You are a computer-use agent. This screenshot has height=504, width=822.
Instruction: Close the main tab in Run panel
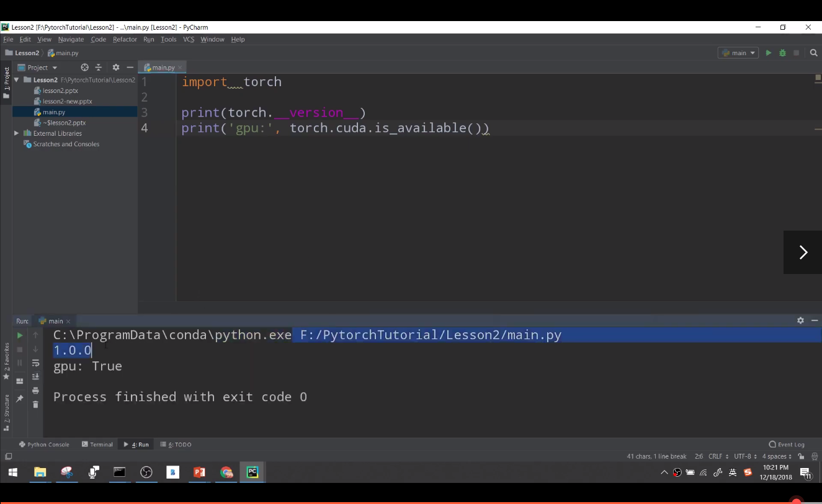(68, 321)
